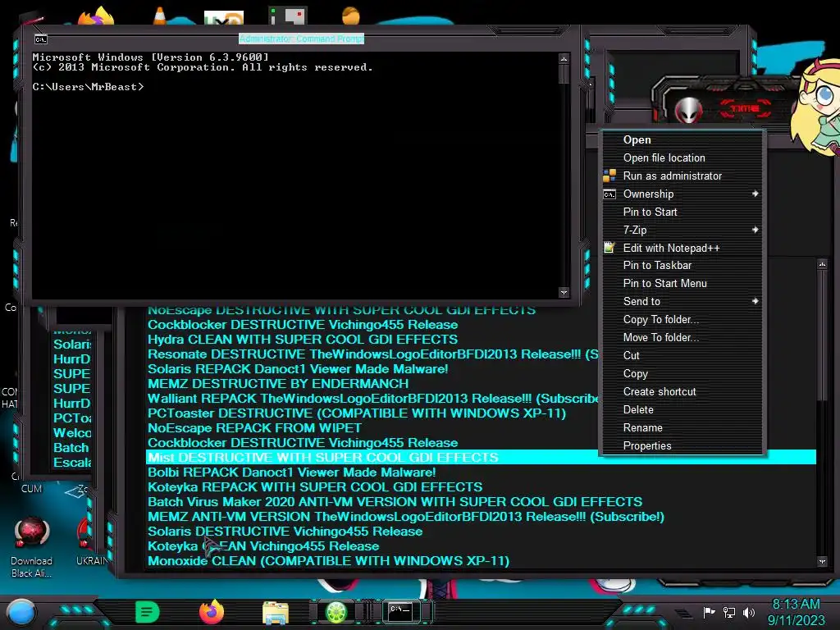Open the green notes app on the taskbar
840x630 pixels.
pos(148,612)
